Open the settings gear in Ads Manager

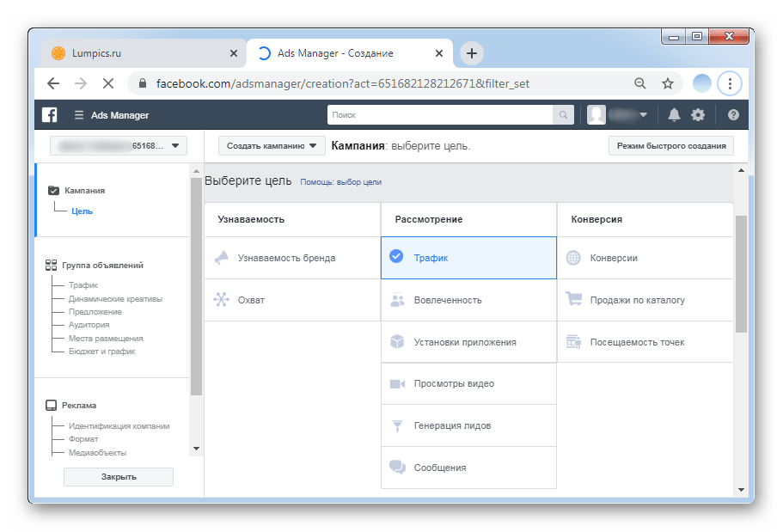(698, 115)
